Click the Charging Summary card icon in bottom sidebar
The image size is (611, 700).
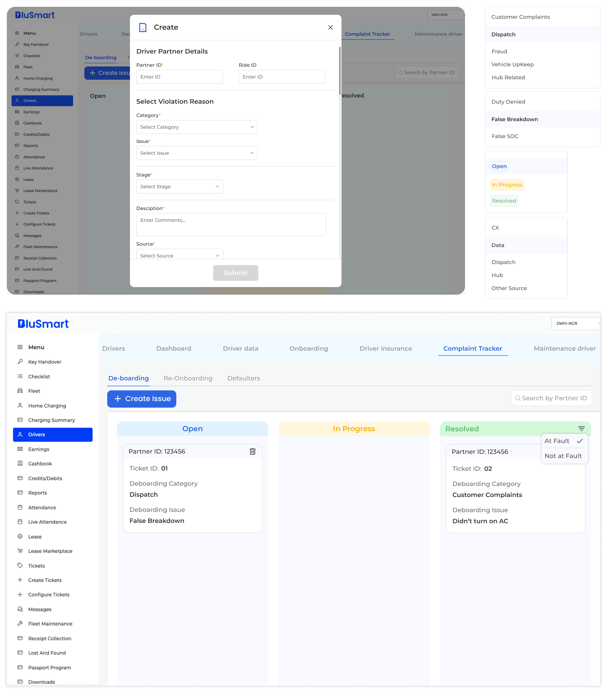point(20,420)
